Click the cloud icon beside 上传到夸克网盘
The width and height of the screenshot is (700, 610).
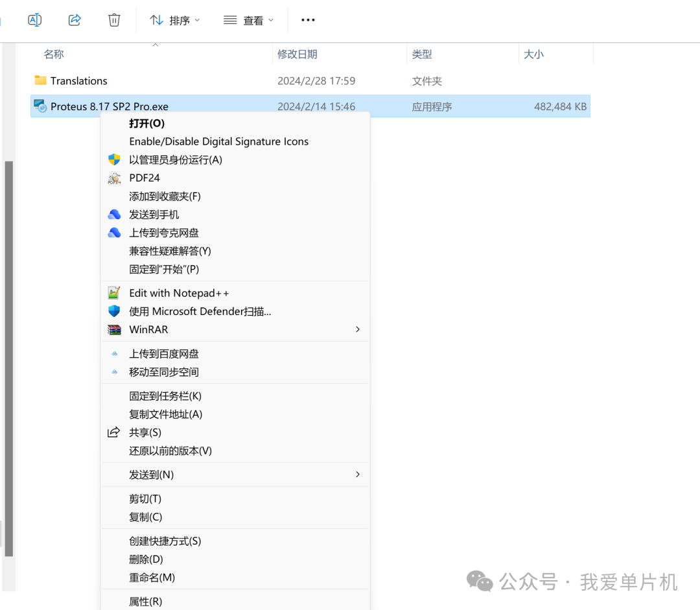(114, 233)
